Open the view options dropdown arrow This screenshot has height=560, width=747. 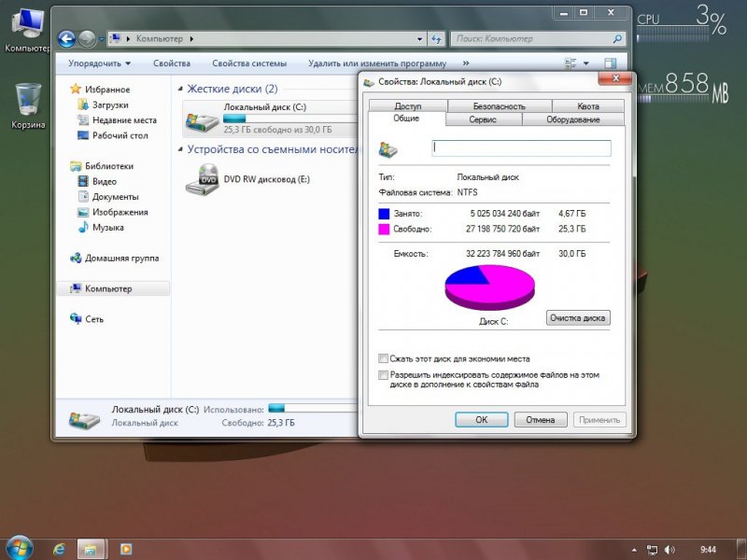[x=586, y=63]
